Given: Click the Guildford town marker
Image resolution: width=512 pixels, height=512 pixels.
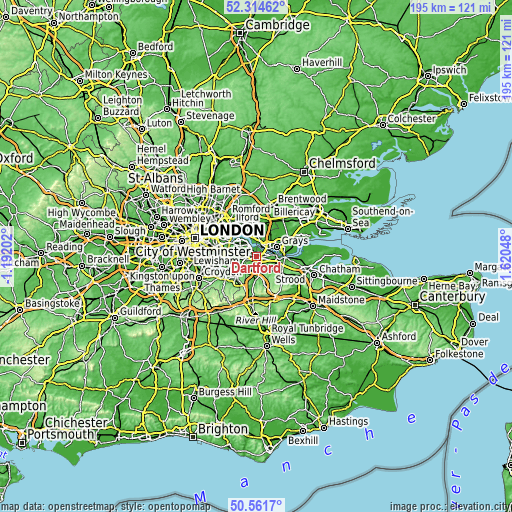Looking at the screenshot, I should click(x=115, y=318).
